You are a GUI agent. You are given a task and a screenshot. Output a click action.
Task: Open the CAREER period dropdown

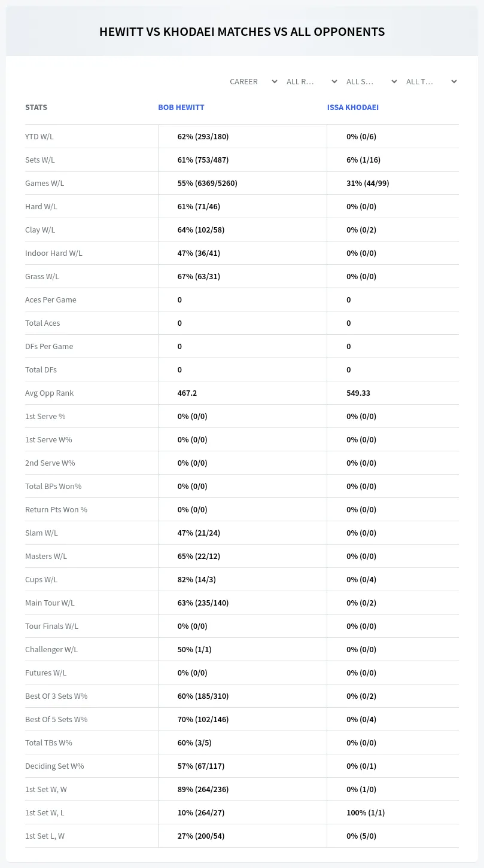pyautogui.click(x=252, y=81)
